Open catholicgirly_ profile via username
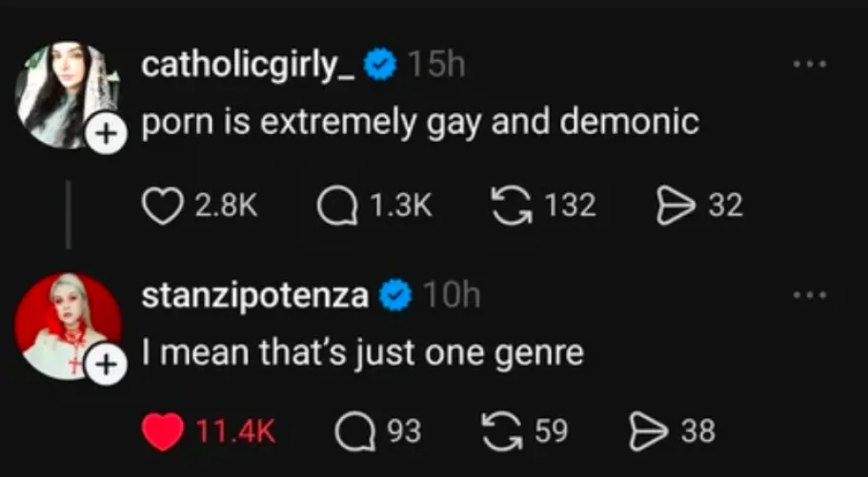868x477 pixels. [249, 66]
